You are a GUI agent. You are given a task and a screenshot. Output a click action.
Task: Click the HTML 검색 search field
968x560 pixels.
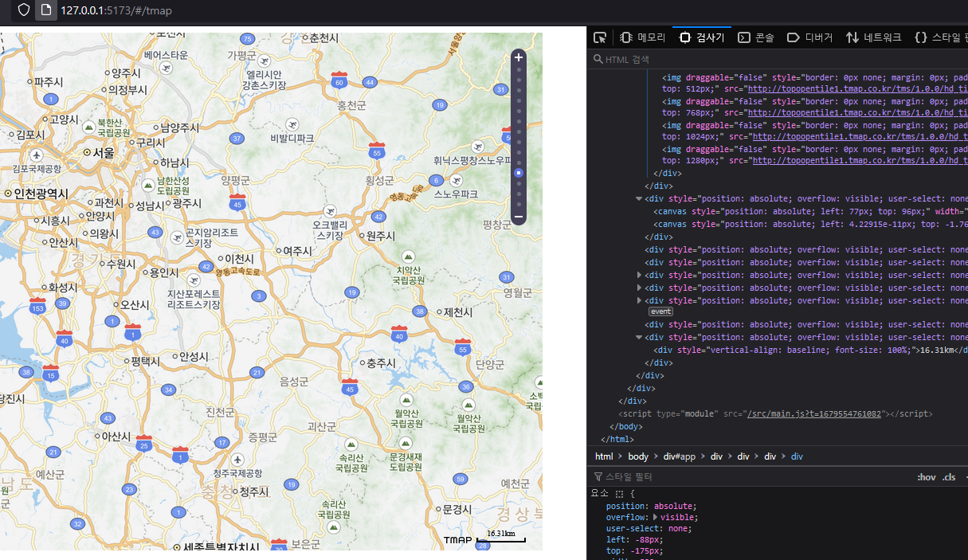tap(779, 59)
